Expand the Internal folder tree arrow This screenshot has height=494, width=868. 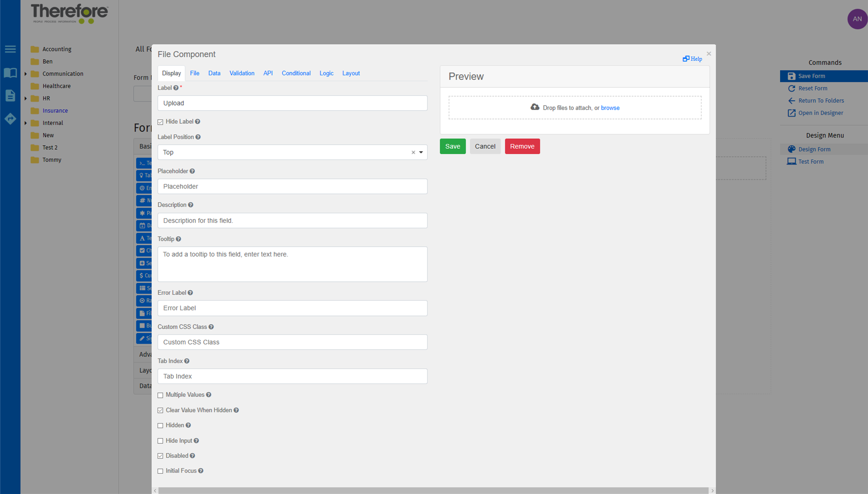(26, 123)
